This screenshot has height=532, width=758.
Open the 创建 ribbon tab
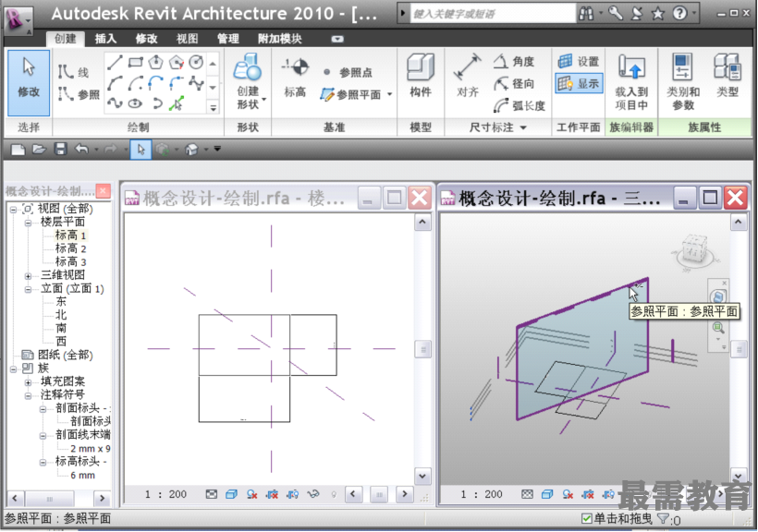66,39
